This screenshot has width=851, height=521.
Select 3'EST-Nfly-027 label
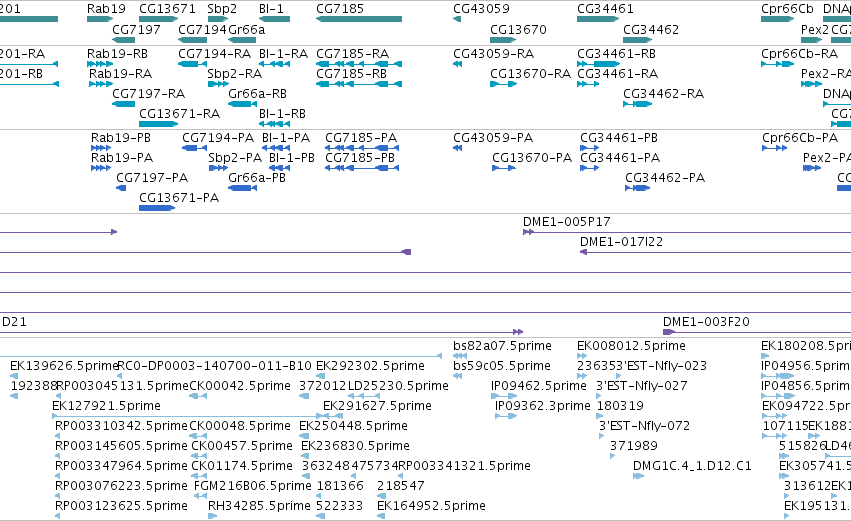pos(642,386)
